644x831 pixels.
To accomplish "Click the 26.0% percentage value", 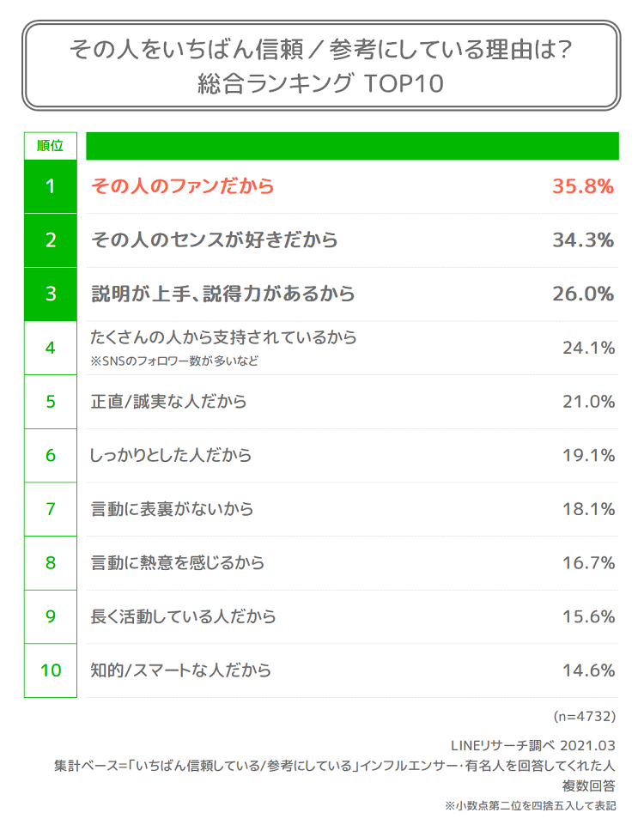I will click(x=583, y=294).
